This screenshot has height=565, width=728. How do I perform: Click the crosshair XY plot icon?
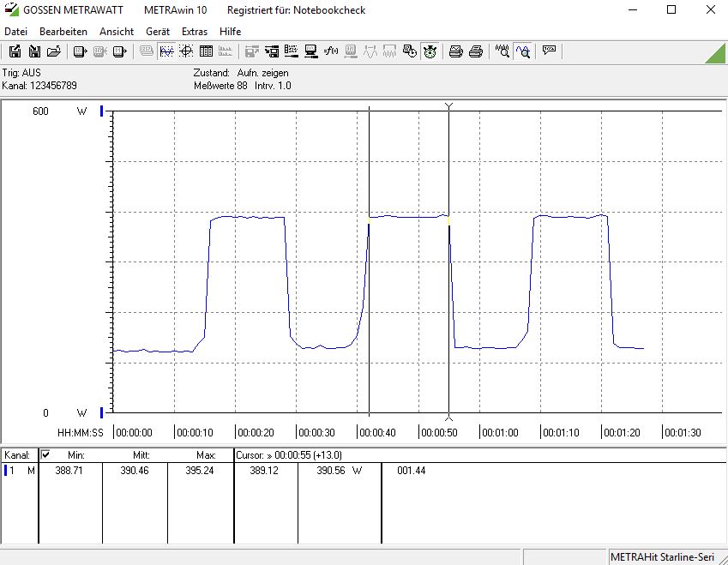tap(186, 51)
